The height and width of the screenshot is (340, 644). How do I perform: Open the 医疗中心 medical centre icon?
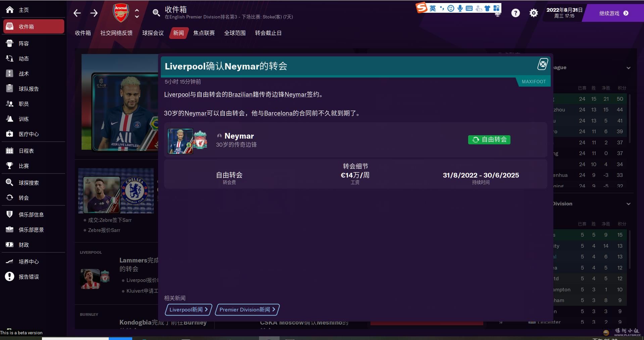point(10,134)
